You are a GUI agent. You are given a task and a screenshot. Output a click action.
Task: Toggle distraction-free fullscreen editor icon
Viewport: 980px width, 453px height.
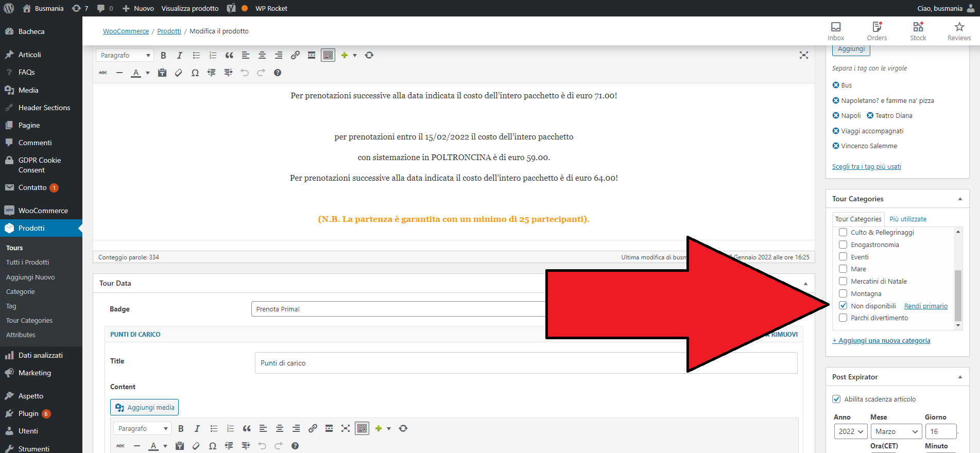803,56
